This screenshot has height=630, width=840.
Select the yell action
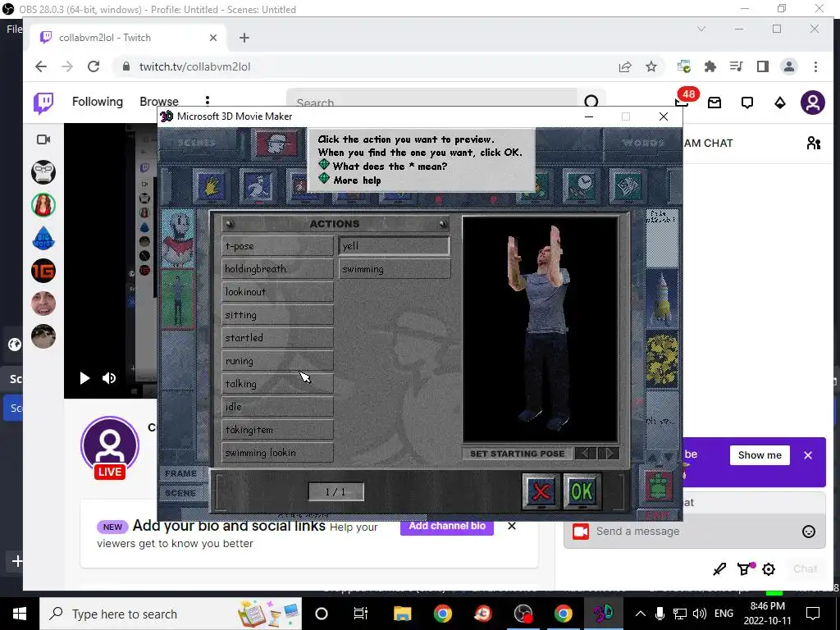click(395, 246)
